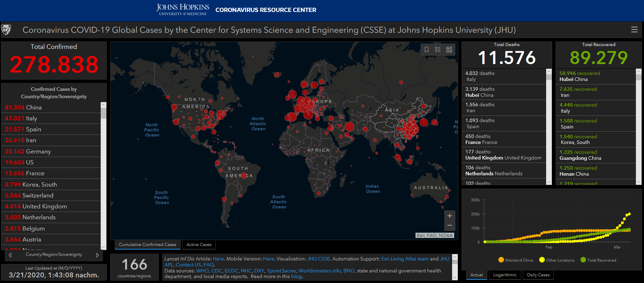Image resolution: width=644 pixels, height=283 pixels.
Task: Zoom in on the map
Action: click(x=450, y=216)
